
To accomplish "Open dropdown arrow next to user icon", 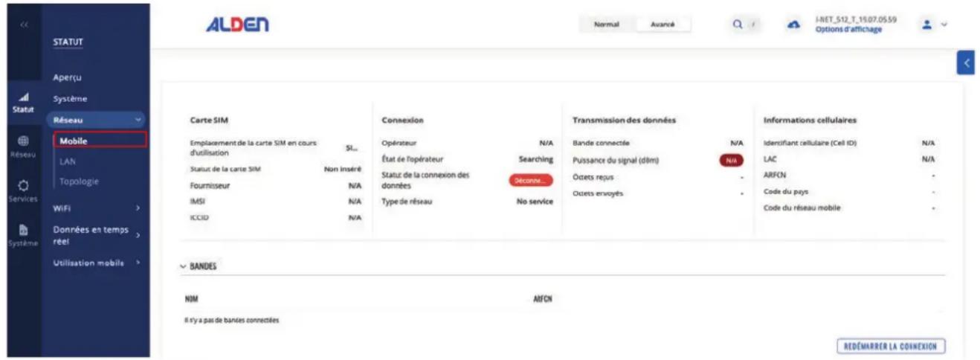I will pyautogui.click(x=944, y=25).
